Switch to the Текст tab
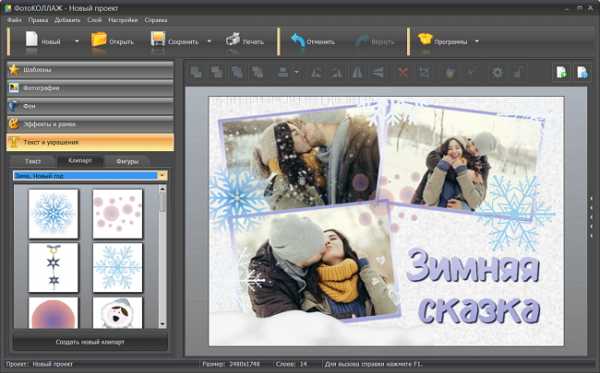 (x=33, y=161)
